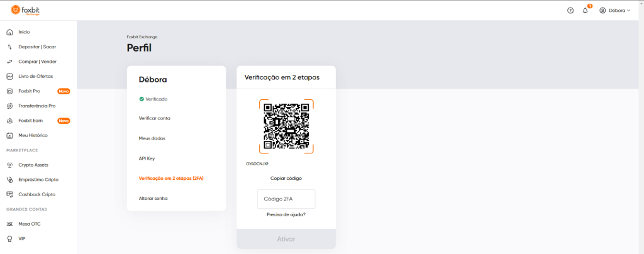Click the Meu Histórico icon
The width and height of the screenshot is (644, 254).
(10, 135)
